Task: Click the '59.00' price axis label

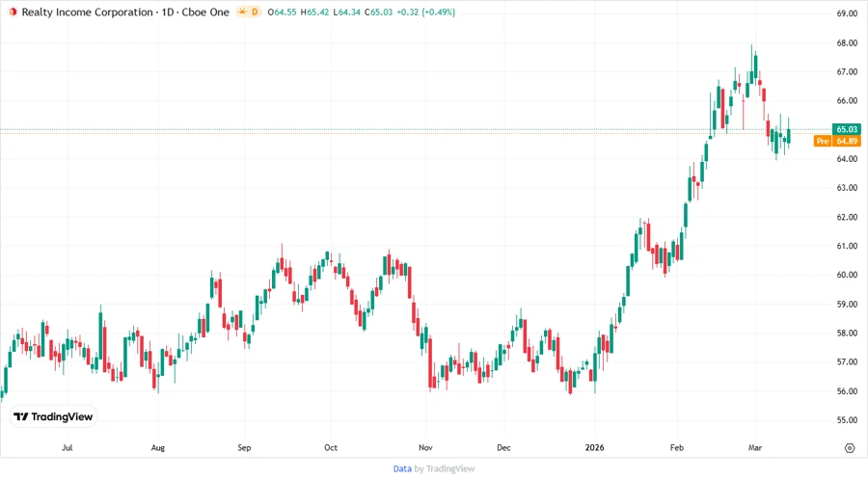Action: 847,304
